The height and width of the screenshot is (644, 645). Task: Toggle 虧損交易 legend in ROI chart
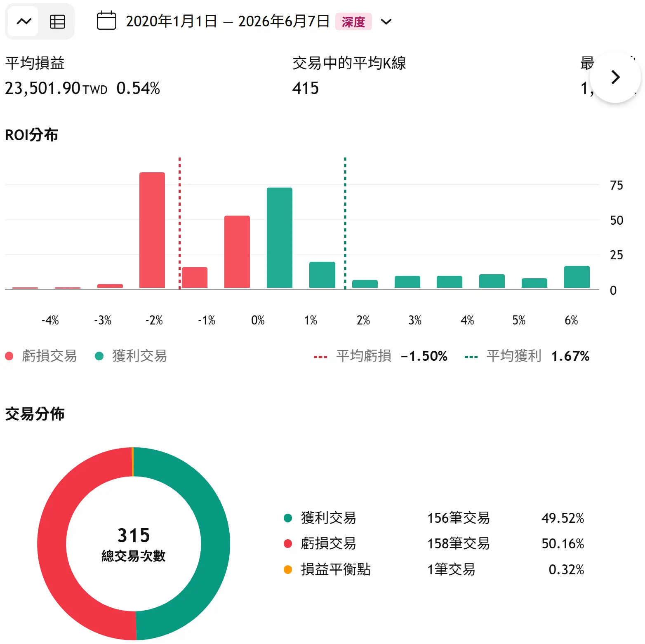[41, 356]
